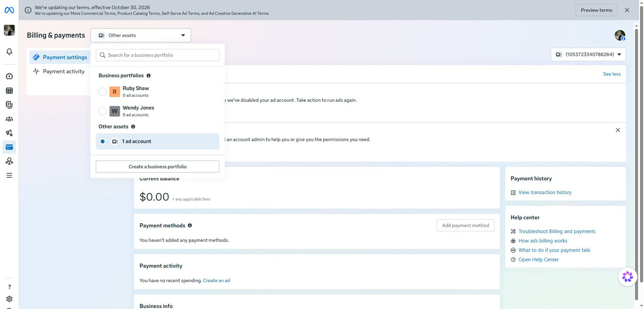
Task: Open Campaigns table grid icon
Action: [9, 91]
